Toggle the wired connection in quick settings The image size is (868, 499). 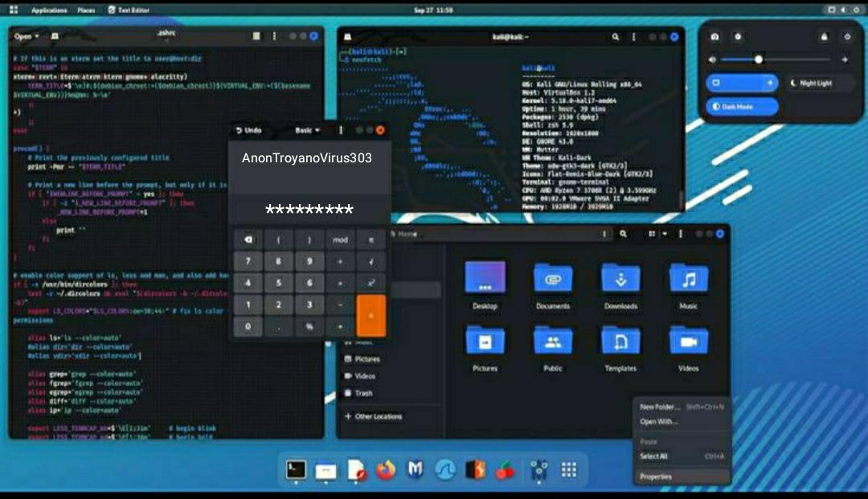[x=734, y=83]
